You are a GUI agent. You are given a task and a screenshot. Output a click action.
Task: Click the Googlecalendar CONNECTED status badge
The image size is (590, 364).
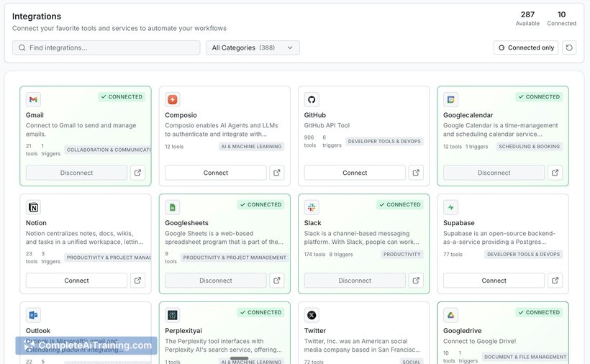click(x=539, y=96)
